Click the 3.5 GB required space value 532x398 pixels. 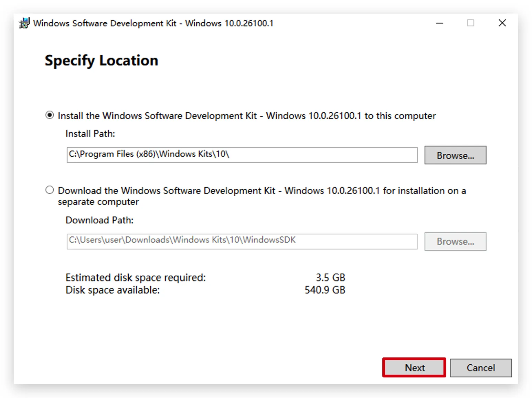(330, 277)
